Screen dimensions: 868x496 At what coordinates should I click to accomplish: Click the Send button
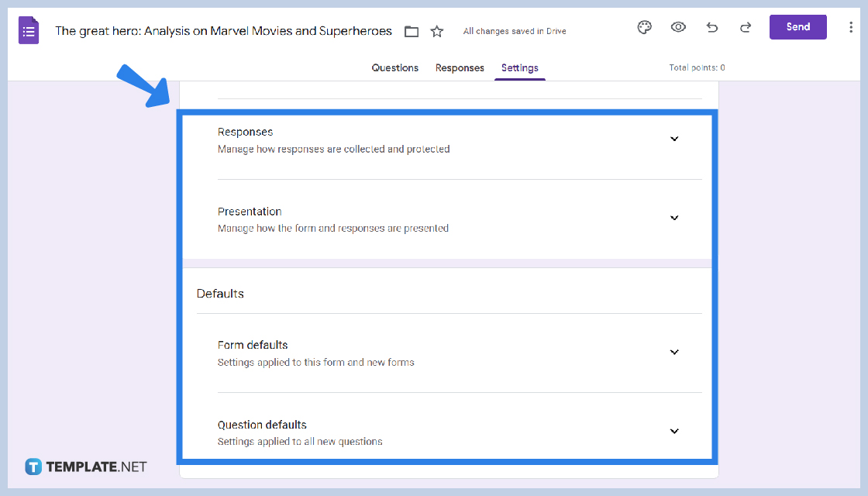click(797, 26)
